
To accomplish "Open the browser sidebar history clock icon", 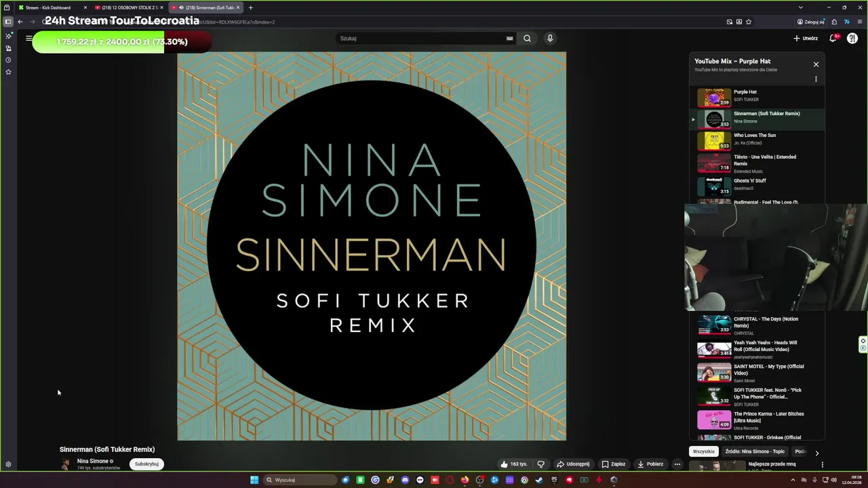I will coord(8,60).
